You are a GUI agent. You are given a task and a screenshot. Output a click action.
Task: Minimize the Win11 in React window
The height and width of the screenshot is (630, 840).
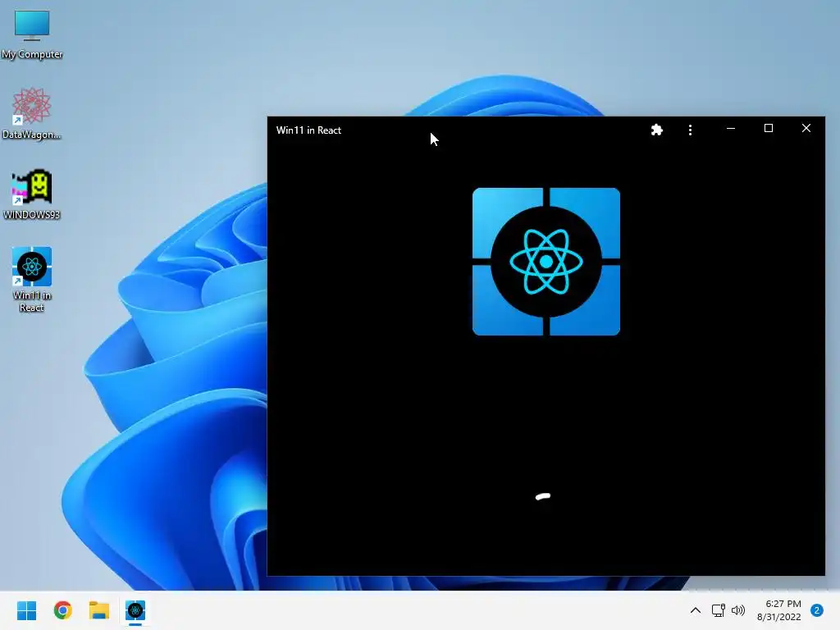click(731, 129)
